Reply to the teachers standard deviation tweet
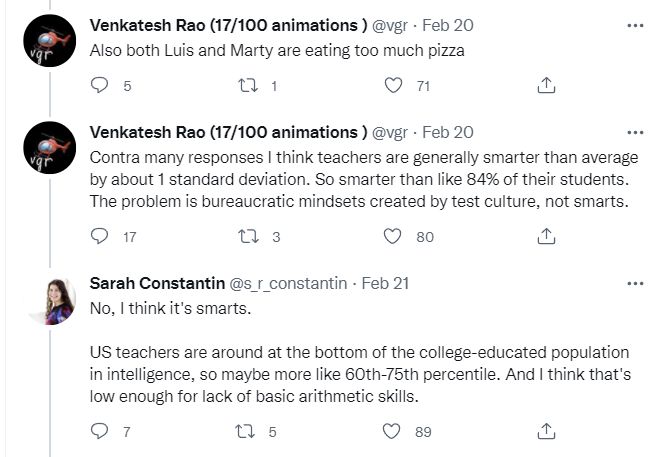The image size is (659, 457). point(99,237)
